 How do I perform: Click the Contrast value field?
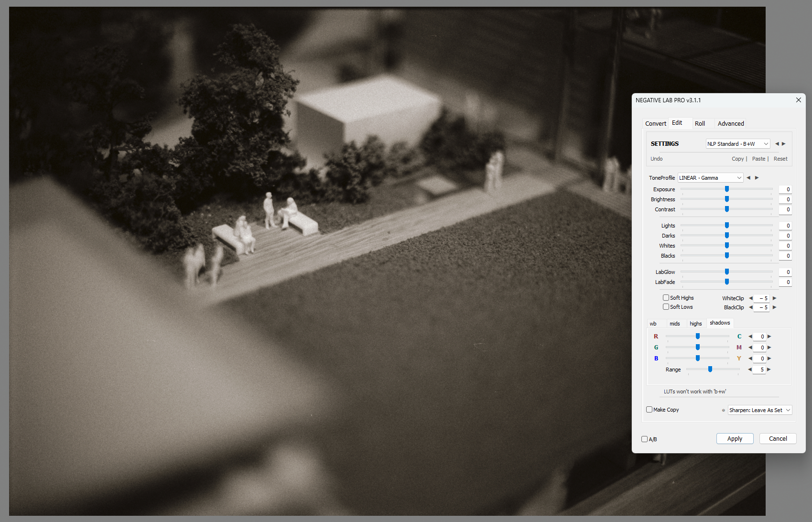coord(785,209)
